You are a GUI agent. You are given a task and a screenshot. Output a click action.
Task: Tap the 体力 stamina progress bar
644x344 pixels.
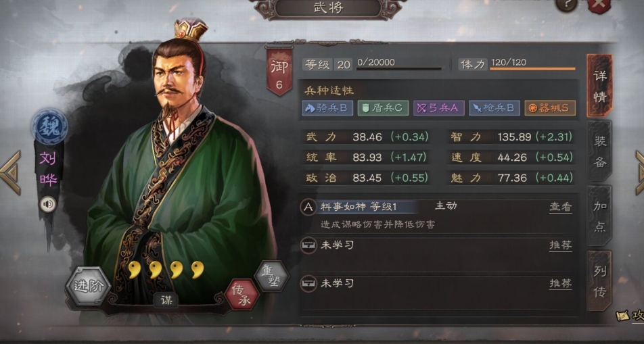pyautogui.click(x=532, y=68)
